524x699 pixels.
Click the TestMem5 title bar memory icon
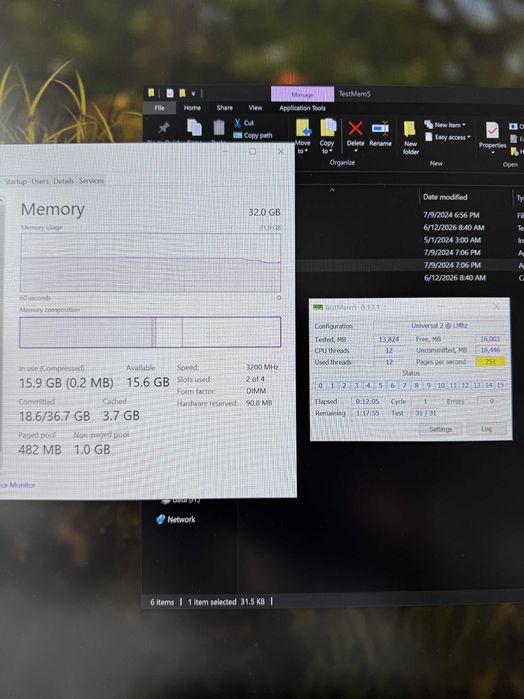pyautogui.click(x=318, y=307)
